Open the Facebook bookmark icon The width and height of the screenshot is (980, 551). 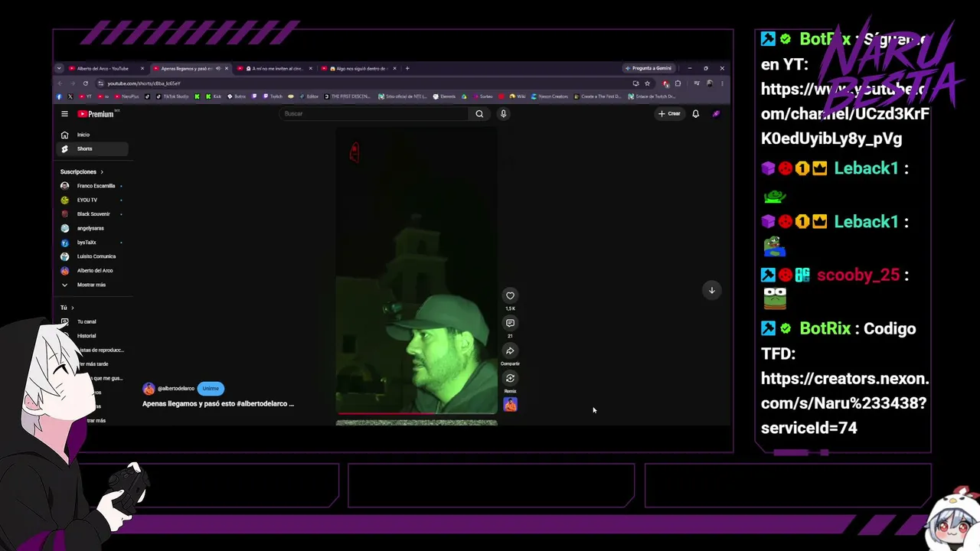tap(60, 96)
